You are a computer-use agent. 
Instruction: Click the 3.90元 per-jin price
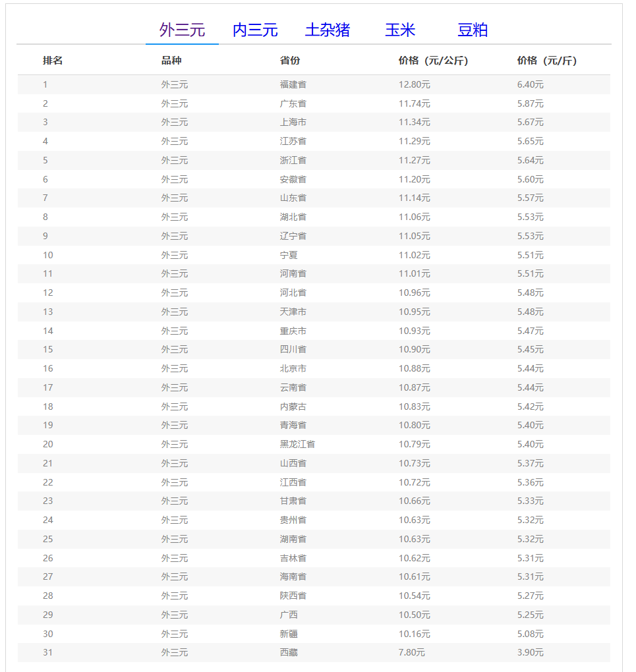point(530,653)
